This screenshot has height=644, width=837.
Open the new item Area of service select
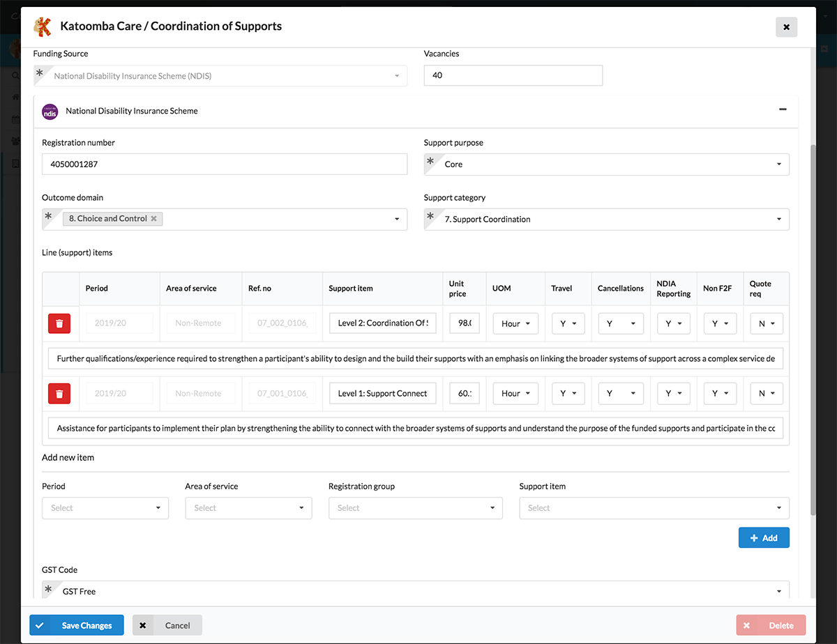249,508
